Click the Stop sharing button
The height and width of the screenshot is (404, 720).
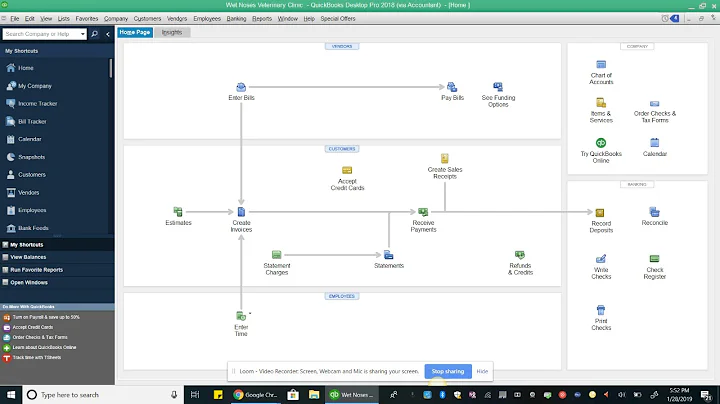448,371
